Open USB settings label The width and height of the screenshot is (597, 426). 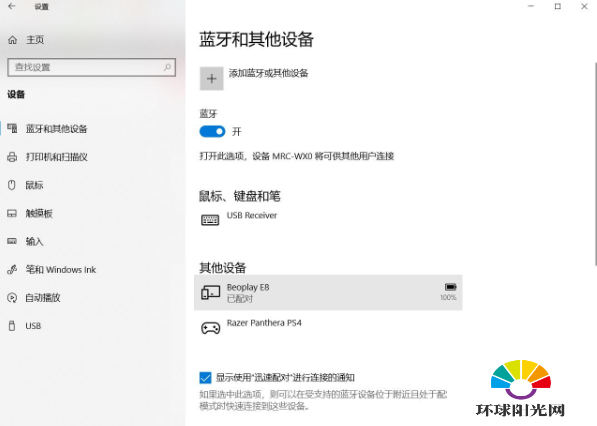click(33, 326)
